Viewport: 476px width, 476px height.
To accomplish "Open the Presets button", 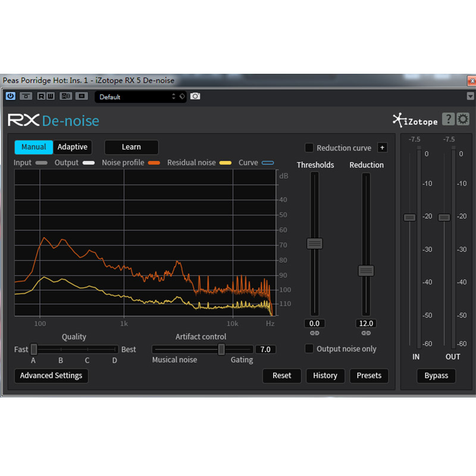I will tap(369, 376).
